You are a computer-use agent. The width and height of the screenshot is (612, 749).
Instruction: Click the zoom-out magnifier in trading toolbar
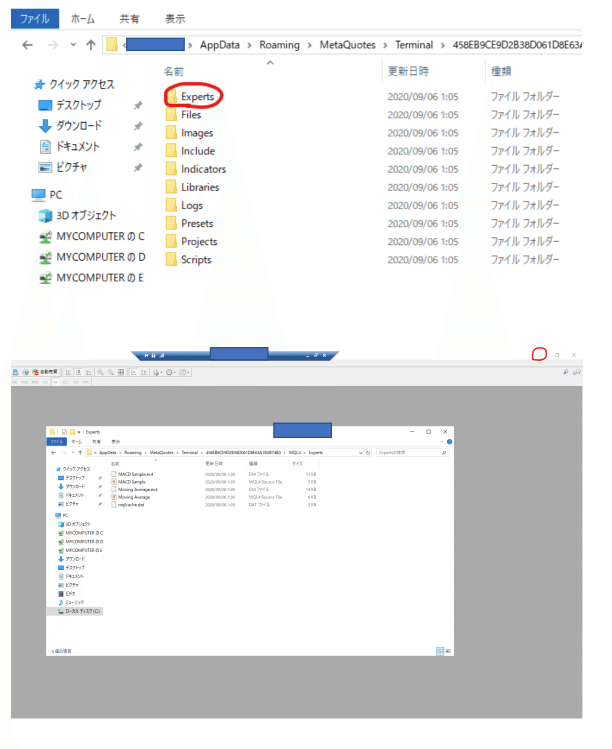(x=110, y=372)
